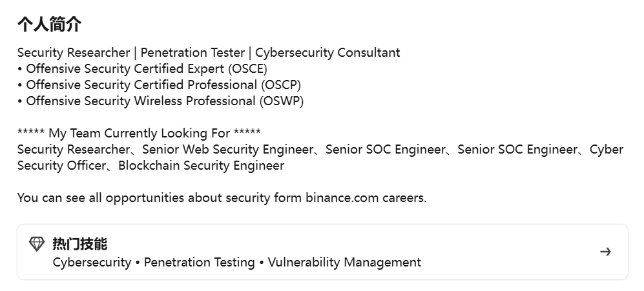The width and height of the screenshot is (644, 291).
Task: Click the 'My Team Currently Looking For' line
Action: (139, 134)
